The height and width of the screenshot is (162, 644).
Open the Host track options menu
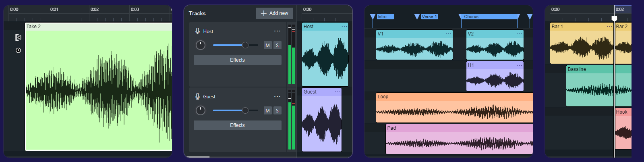coord(277,31)
